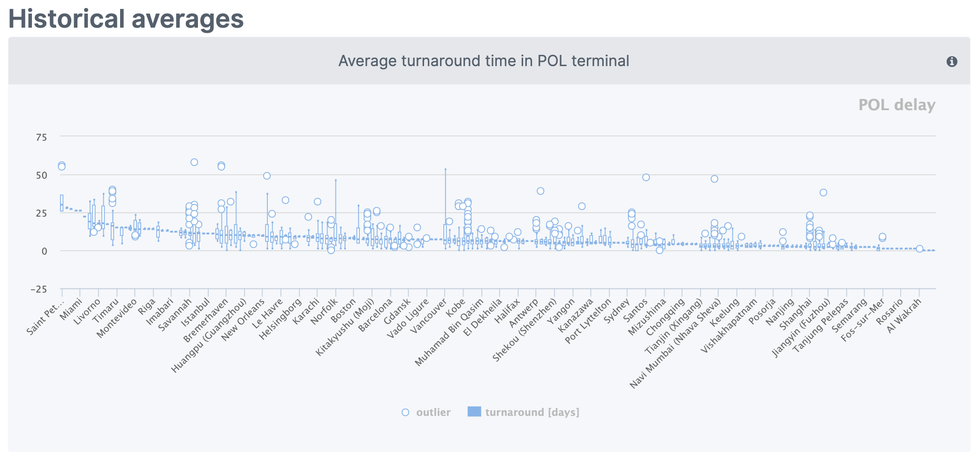Click the 'Shekou (Shenzhen)' port label

pos(525,331)
